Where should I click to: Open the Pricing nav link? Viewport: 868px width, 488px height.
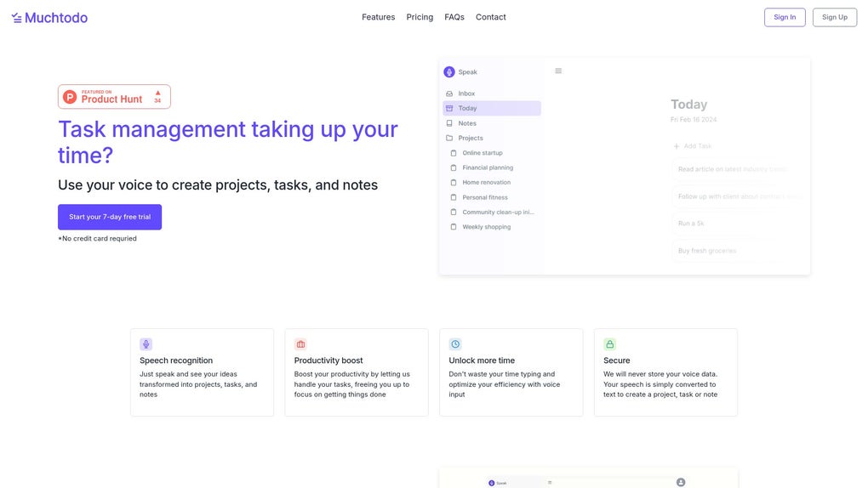(420, 17)
